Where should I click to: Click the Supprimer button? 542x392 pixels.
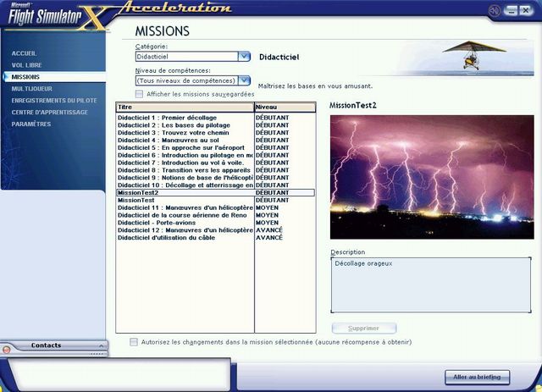364,328
